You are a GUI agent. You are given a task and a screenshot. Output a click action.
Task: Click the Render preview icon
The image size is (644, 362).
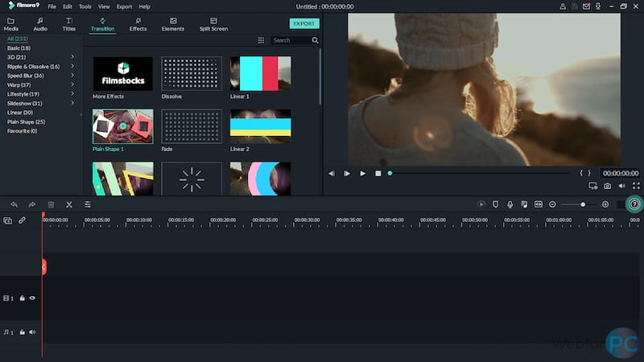481,204
